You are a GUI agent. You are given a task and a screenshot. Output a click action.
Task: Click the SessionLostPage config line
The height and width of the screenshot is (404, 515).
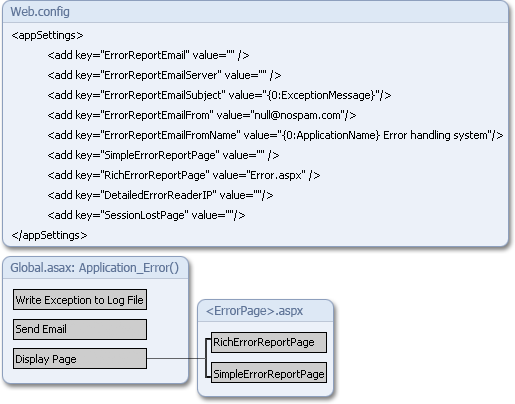(146, 215)
